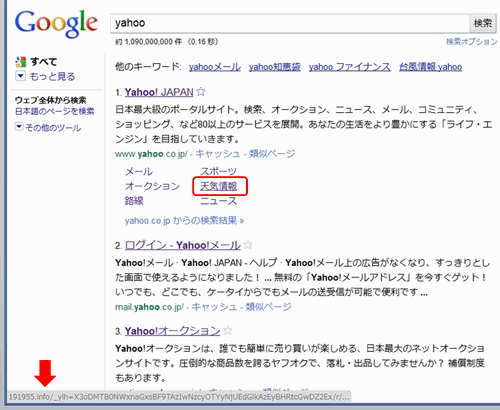Viewport: 500px width, 410px height.
Task: Open related keyword yahoo ファイナンス
Action: tap(350, 67)
